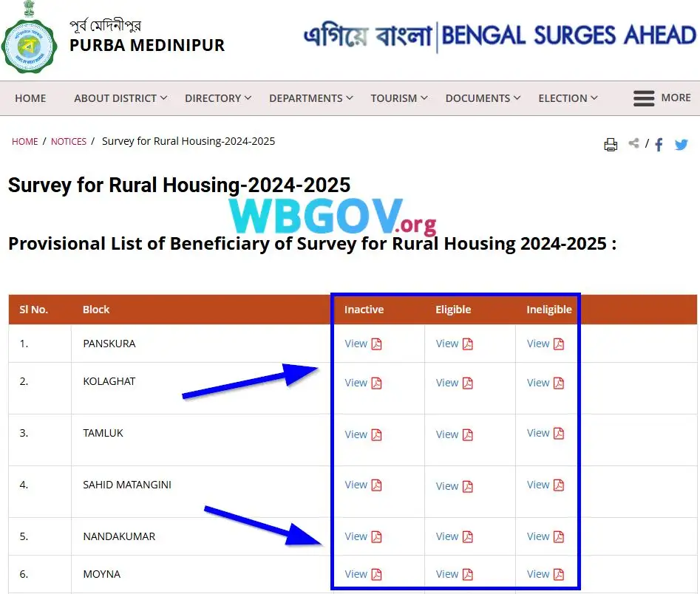
Task: Click the Bengal Surges Ahead banner
Action: tap(499, 35)
